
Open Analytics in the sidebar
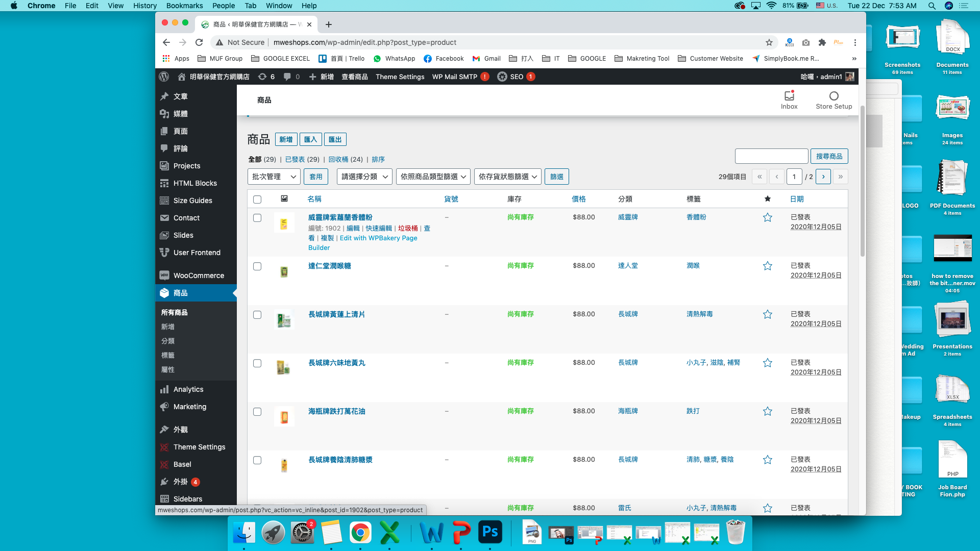(196, 389)
